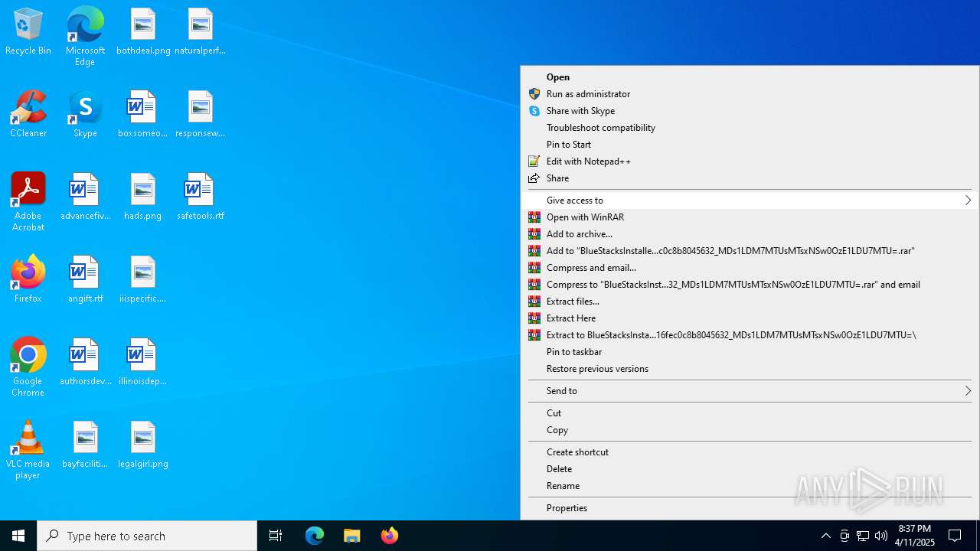Select the boxsomeo Word document icon
The width and height of the screenshot is (980, 551).
[143, 115]
